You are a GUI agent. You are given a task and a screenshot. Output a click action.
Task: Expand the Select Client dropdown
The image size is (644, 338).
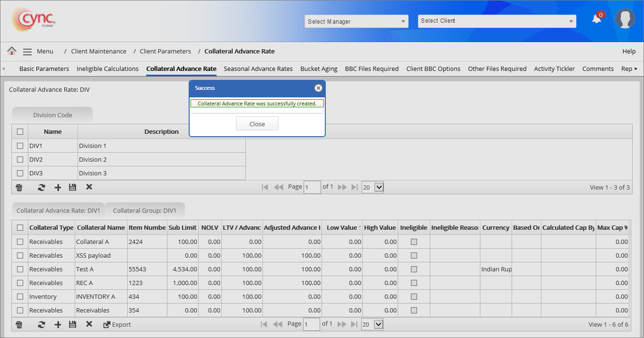496,21
